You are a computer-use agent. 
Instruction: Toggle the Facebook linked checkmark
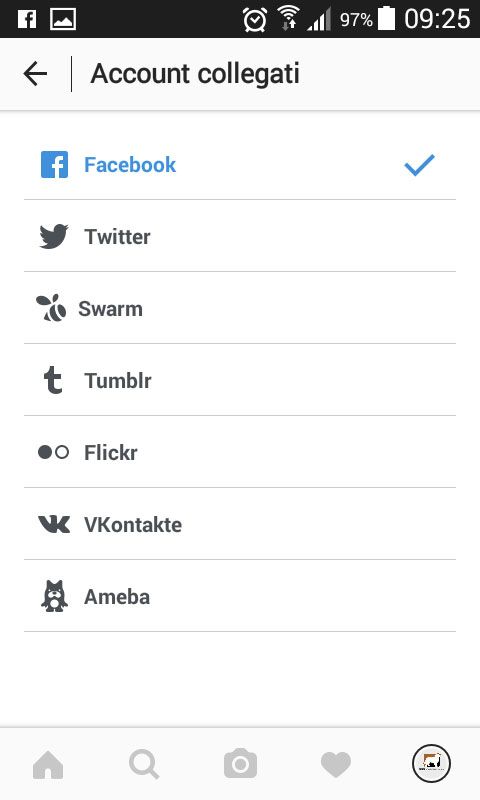[x=419, y=165]
